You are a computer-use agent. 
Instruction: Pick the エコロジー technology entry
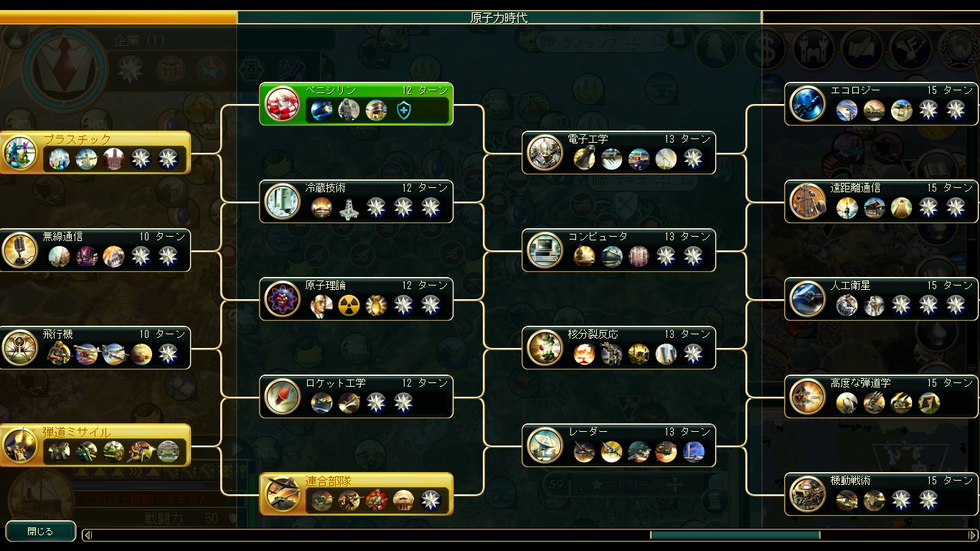click(x=882, y=104)
